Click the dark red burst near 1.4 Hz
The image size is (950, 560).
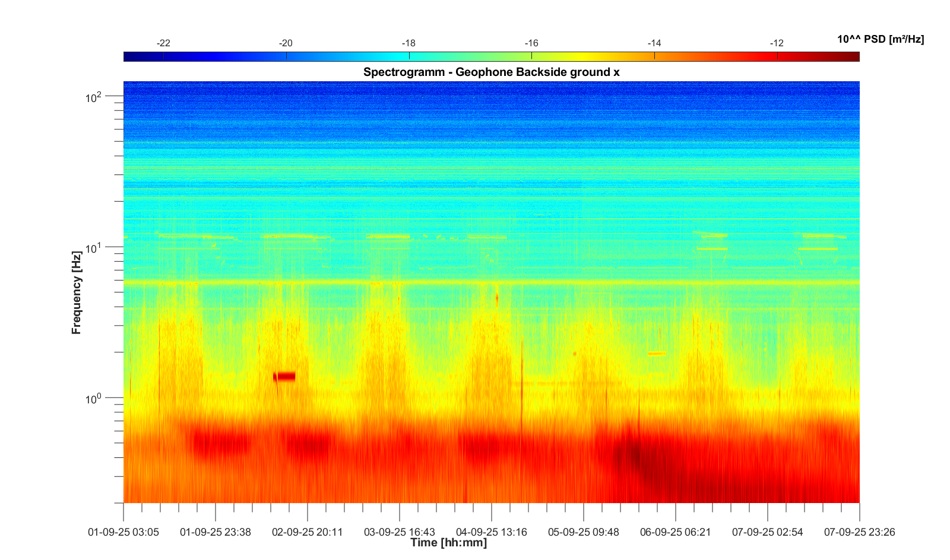click(x=284, y=376)
